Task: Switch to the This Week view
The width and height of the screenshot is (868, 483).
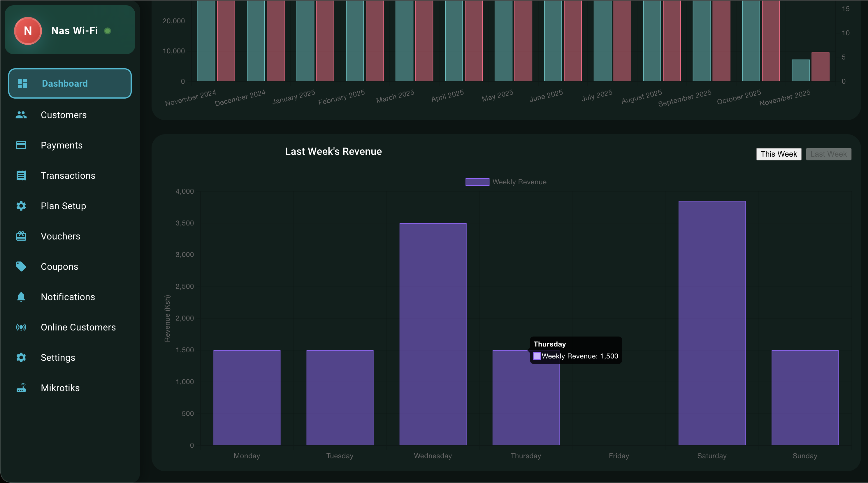Action: click(x=779, y=154)
